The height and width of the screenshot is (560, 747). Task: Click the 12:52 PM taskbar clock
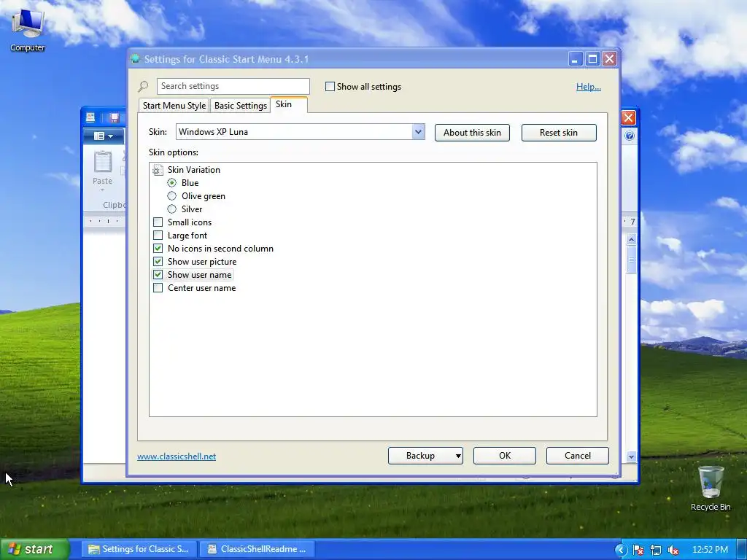coord(710,550)
